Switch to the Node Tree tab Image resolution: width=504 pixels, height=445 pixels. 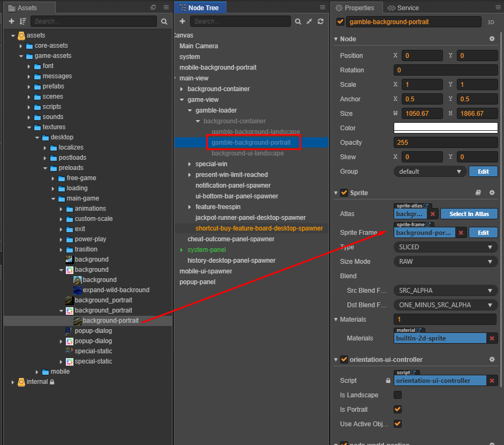[200, 8]
